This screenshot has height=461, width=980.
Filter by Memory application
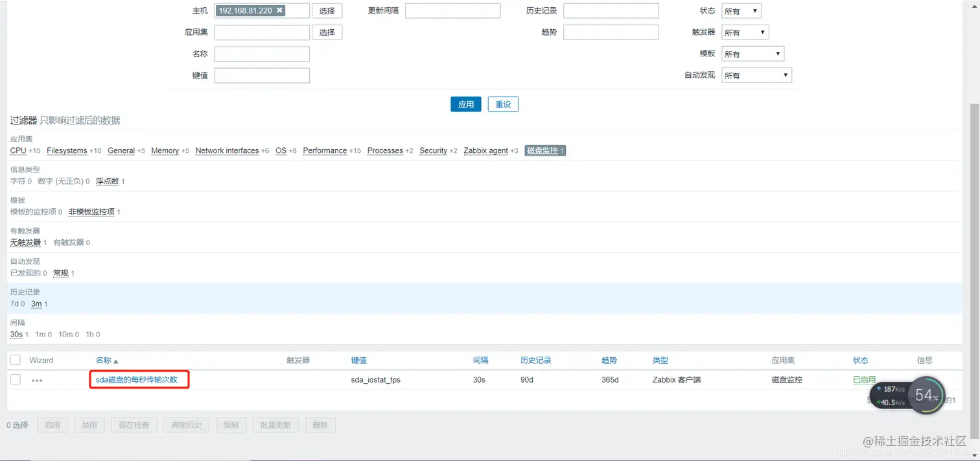pos(165,150)
